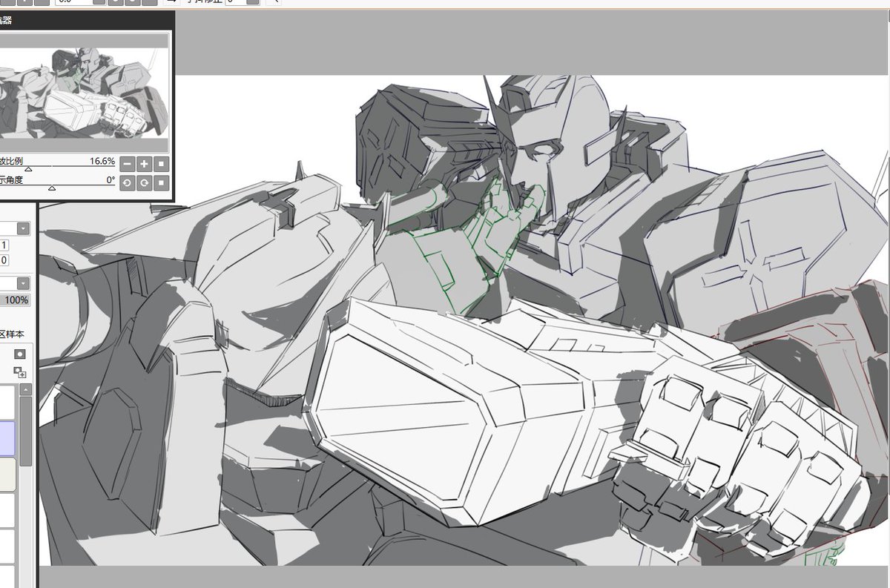Click the zoom ratio slider triangle handle
Viewport: 890px width, 588px height.
[28, 169]
